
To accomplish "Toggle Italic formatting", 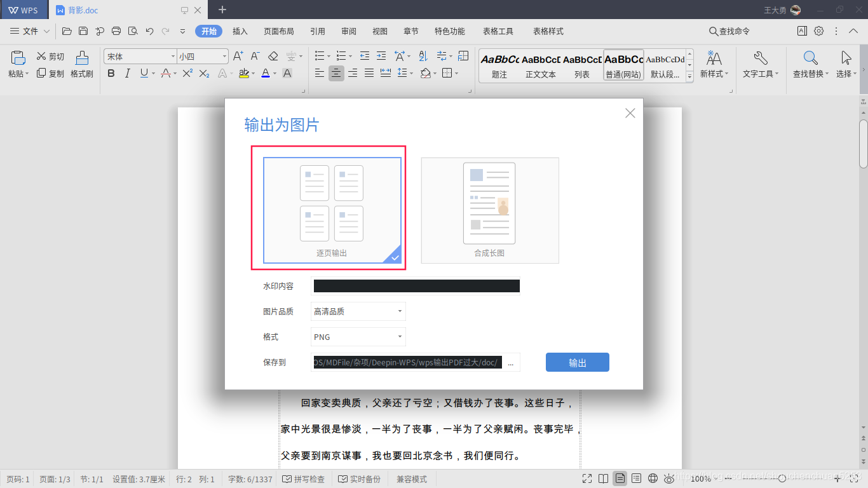I will (x=128, y=74).
